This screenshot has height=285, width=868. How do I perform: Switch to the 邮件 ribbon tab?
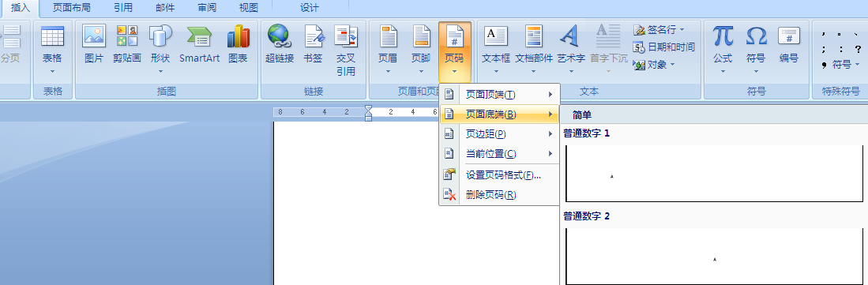point(165,8)
